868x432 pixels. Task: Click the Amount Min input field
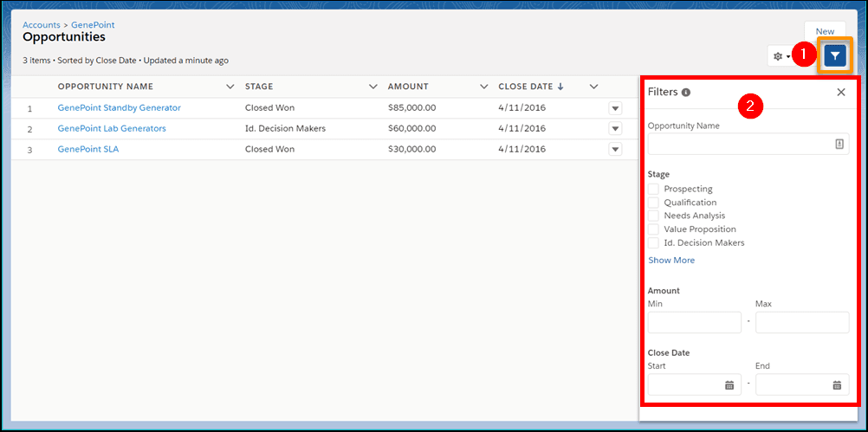click(694, 323)
